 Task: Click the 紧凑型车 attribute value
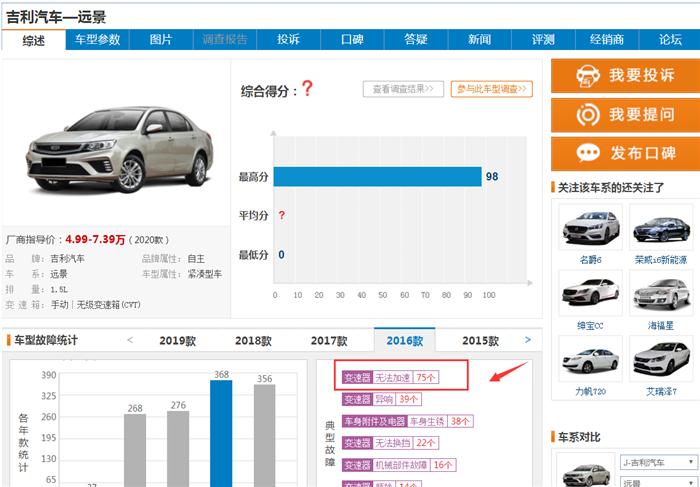[204, 274]
